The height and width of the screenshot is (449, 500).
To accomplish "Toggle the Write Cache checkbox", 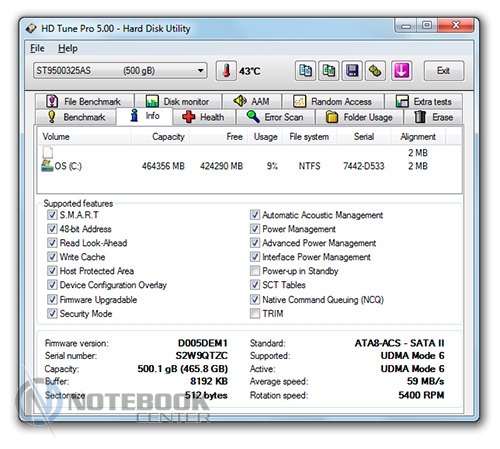I will tap(52, 257).
